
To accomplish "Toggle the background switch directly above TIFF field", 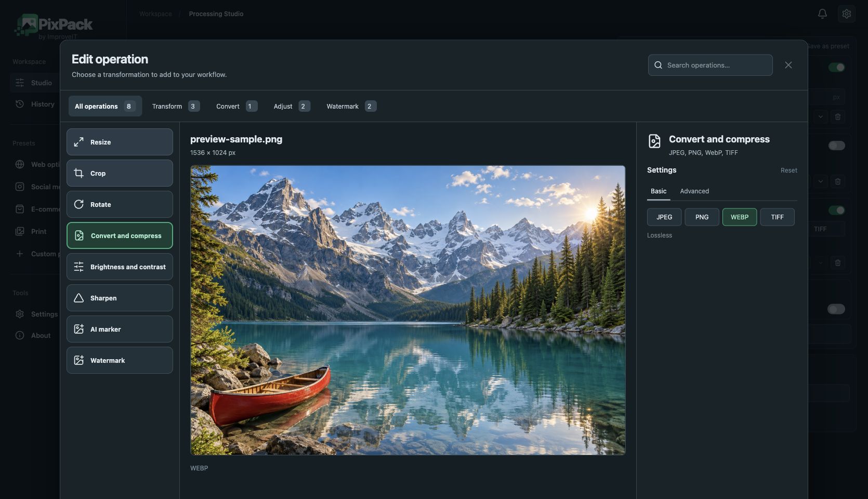I will (836, 210).
